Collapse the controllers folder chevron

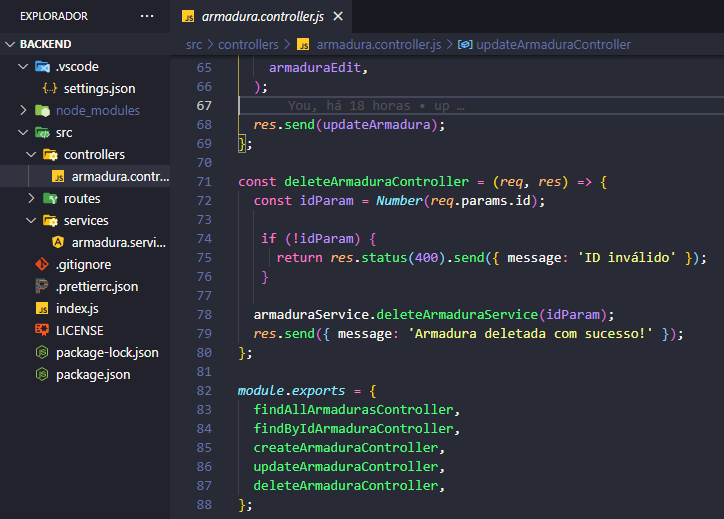pos(31,154)
